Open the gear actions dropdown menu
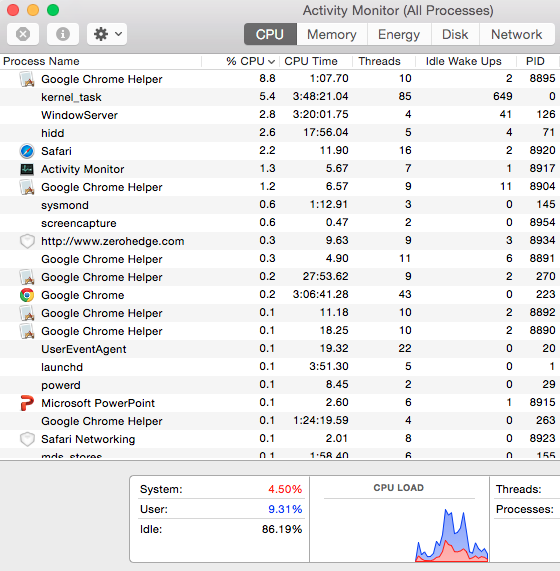 107,34
